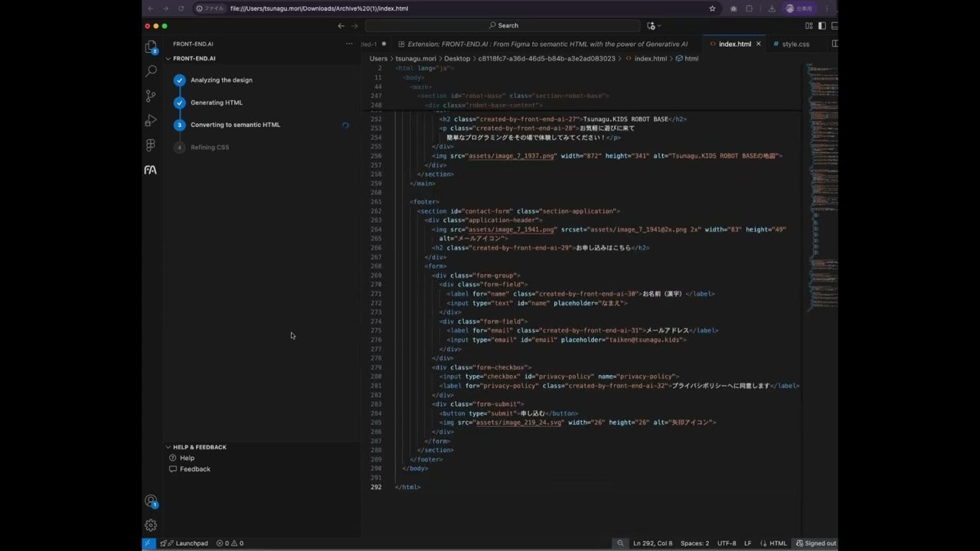Open the errors and warnings indicator
Image resolution: width=980 pixels, height=551 pixels.
point(230,543)
